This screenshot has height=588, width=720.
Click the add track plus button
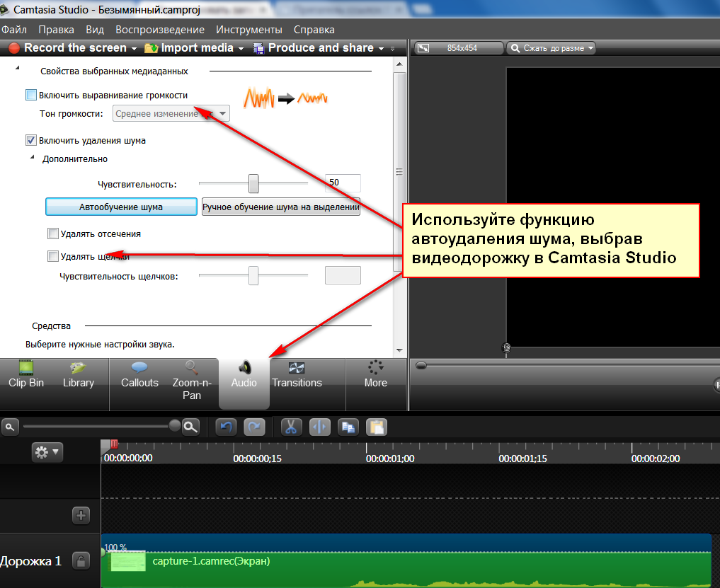click(81, 516)
